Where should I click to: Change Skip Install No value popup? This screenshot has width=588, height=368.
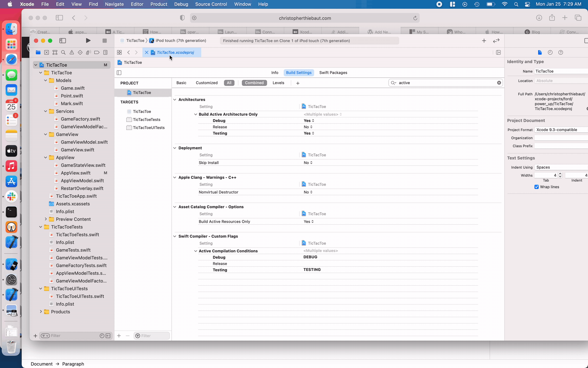(x=308, y=163)
